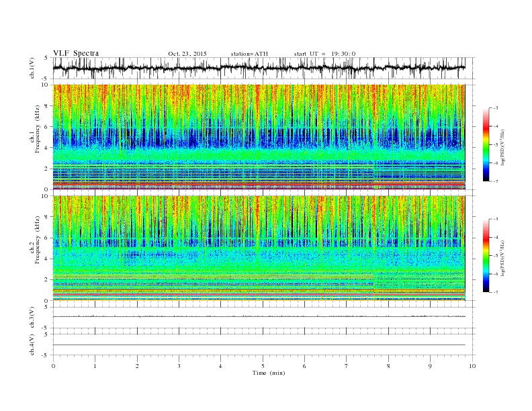Click the ch.2 Frequency (kHz) axis label
532x411 pixels.
coord(35,240)
